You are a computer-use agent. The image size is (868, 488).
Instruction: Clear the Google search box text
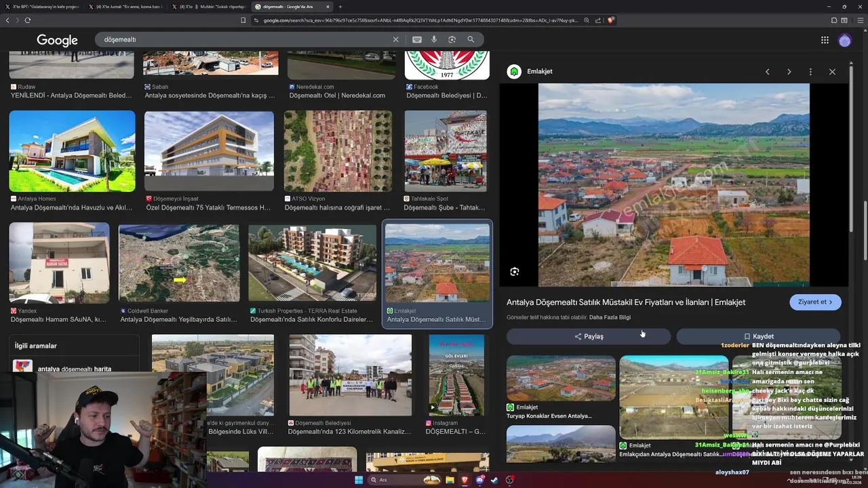click(395, 39)
